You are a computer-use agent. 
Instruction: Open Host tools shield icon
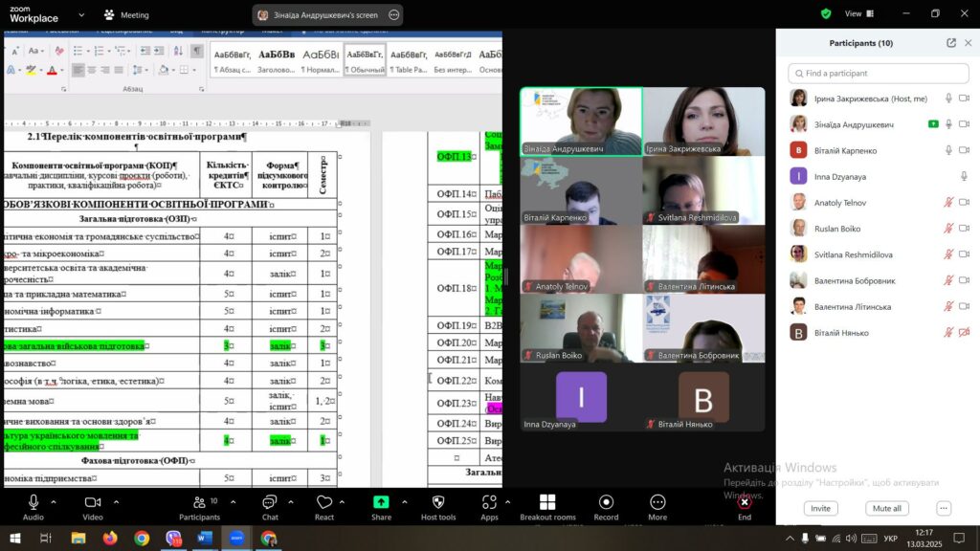[438, 502]
